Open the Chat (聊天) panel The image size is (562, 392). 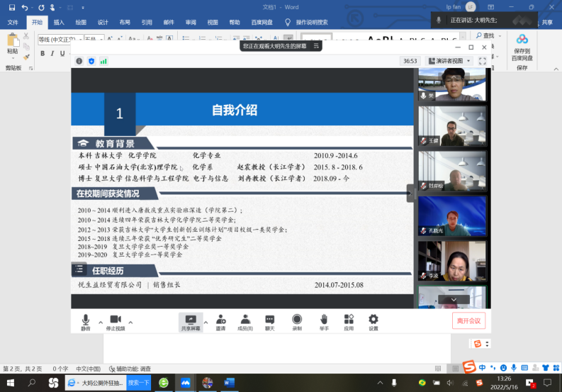point(269,320)
